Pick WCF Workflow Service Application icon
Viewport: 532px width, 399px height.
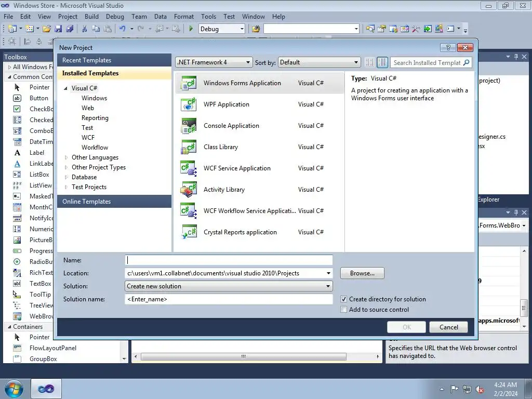189,211
